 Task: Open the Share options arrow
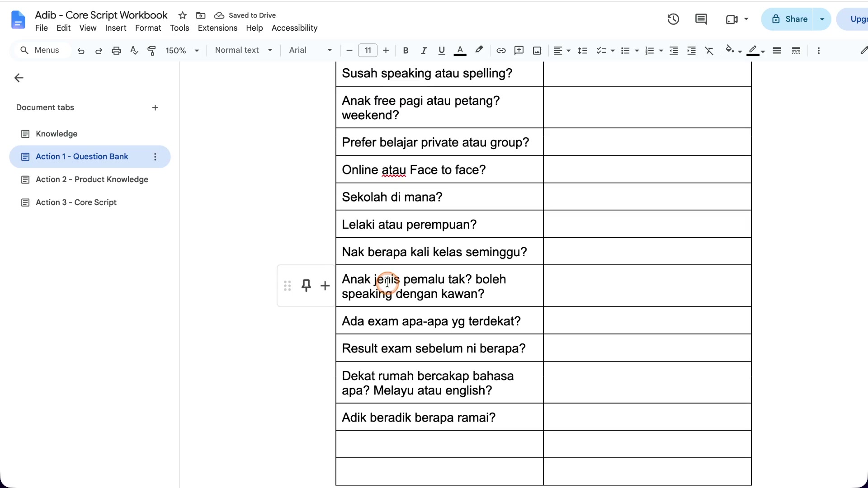822,19
